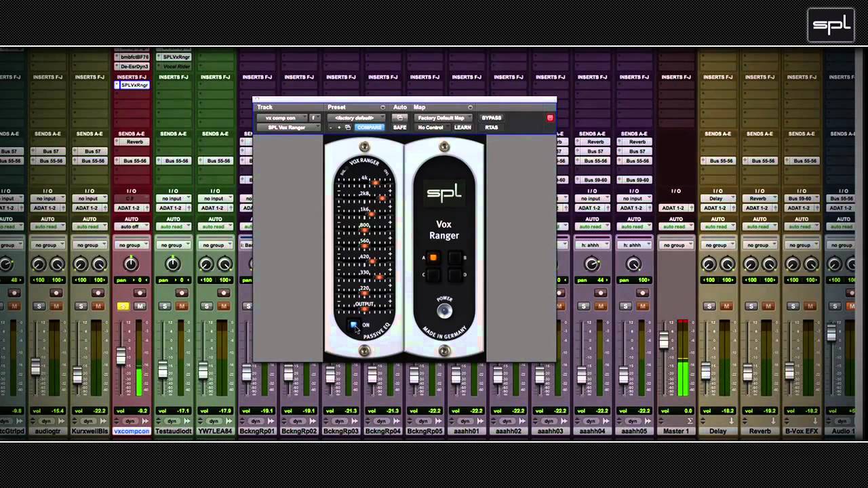Select the Testaudiodt track name
The height and width of the screenshot is (488, 868).
(x=173, y=431)
